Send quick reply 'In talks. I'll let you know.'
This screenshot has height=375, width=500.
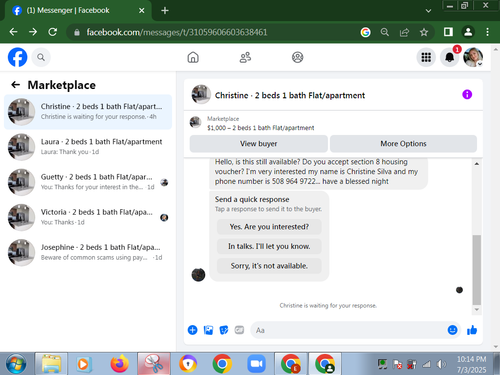[x=269, y=246]
